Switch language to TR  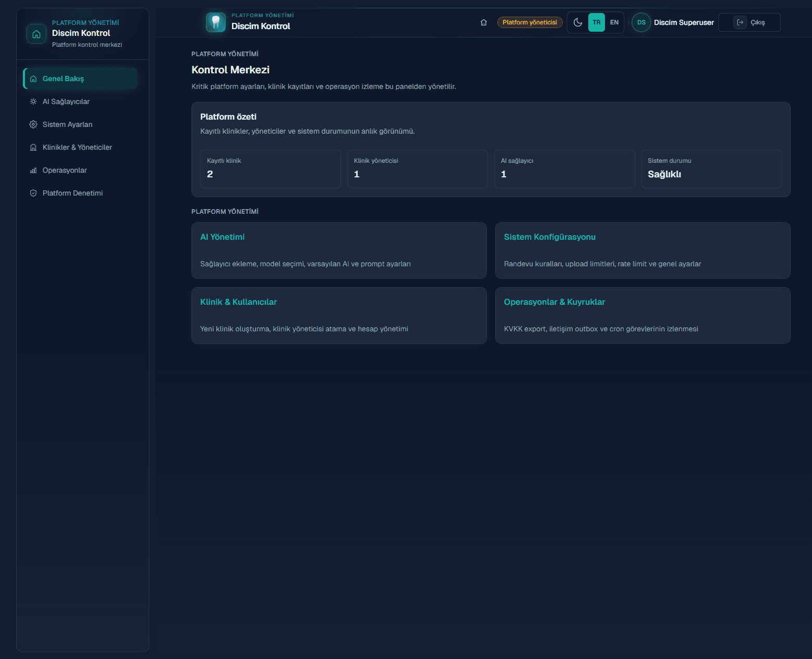tap(597, 22)
